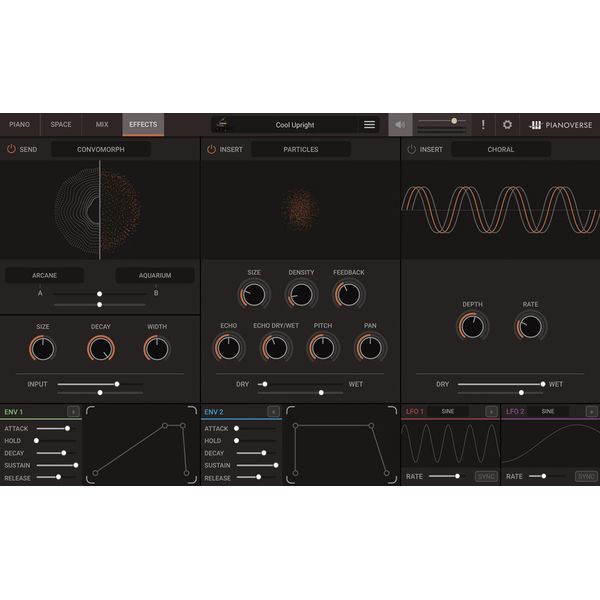Toggle the Choral insert power button
The width and height of the screenshot is (600, 600).
(x=411, y=149)
